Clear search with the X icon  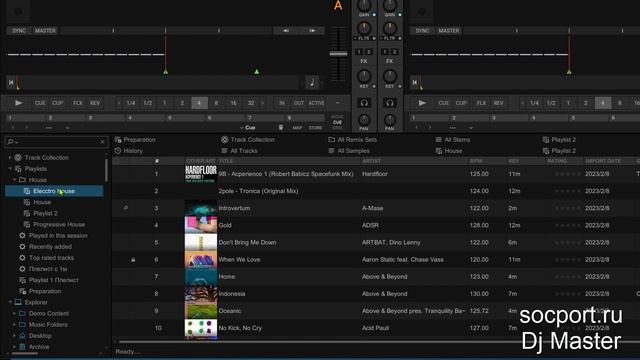(x=102, y=142)
